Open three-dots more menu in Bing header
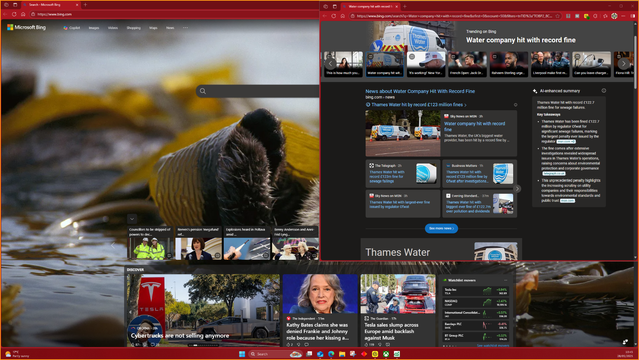Viewport: 639px width, 360px height. pos(185,28)
